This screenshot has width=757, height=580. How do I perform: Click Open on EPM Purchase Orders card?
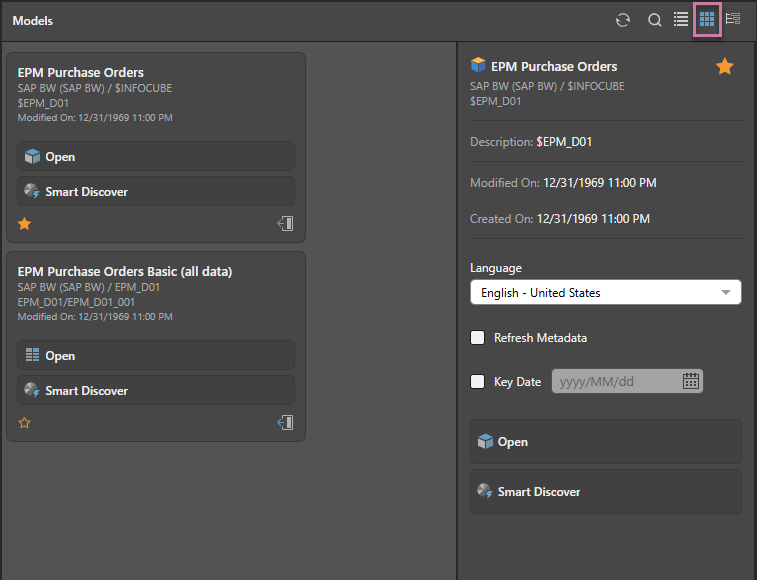coord(155,157)
